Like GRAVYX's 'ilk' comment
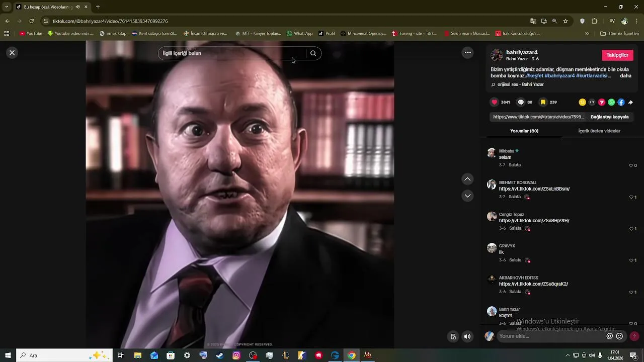 pos(631,260)
